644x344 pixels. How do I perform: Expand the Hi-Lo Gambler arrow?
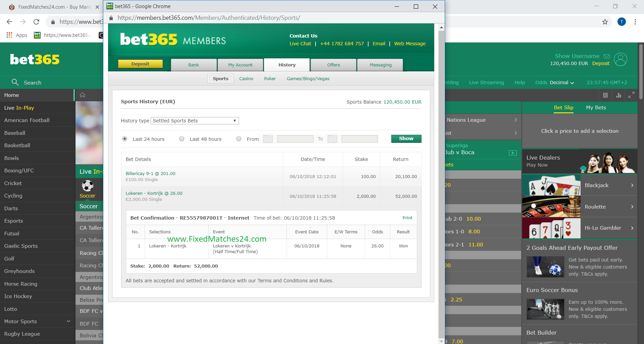click(x=632, y=228)
